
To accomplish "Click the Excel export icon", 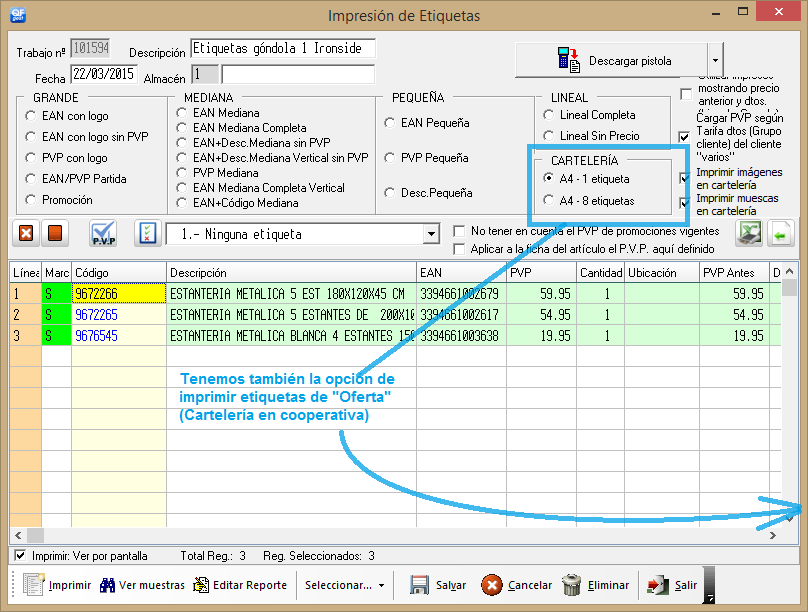I will (748, 234).
